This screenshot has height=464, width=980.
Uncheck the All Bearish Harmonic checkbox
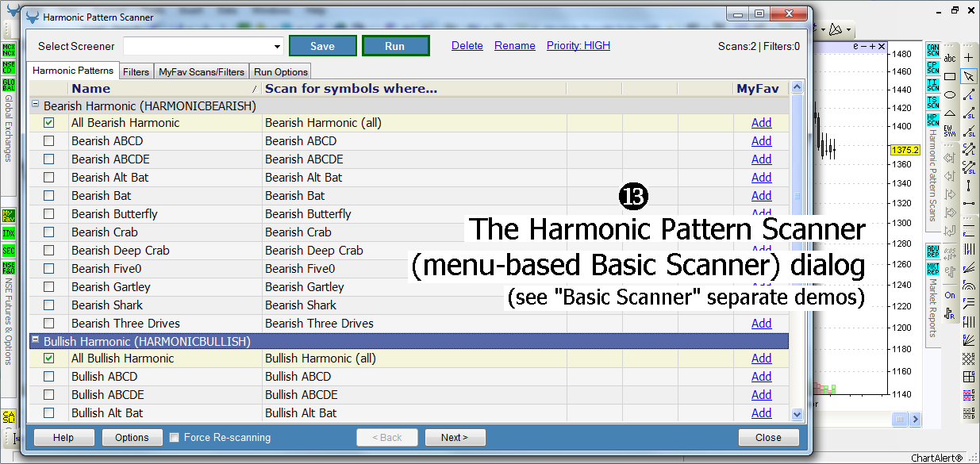click(x=49, y=123)
